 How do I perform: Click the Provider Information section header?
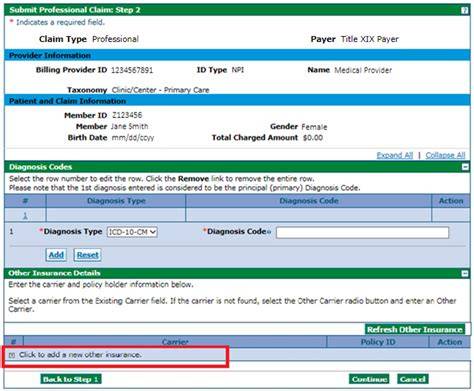(237, 55)
